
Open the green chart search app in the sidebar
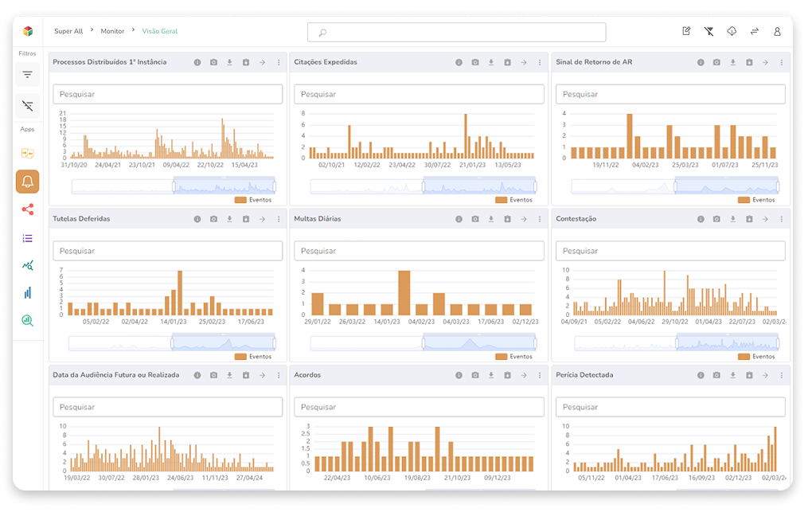tap(27, 321)
